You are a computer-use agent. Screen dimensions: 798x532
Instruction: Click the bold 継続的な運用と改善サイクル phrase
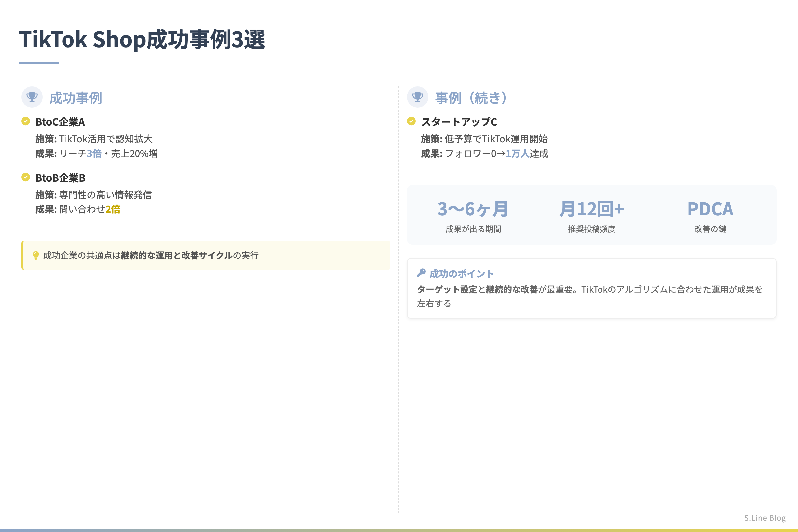click(x=177, y=255)
